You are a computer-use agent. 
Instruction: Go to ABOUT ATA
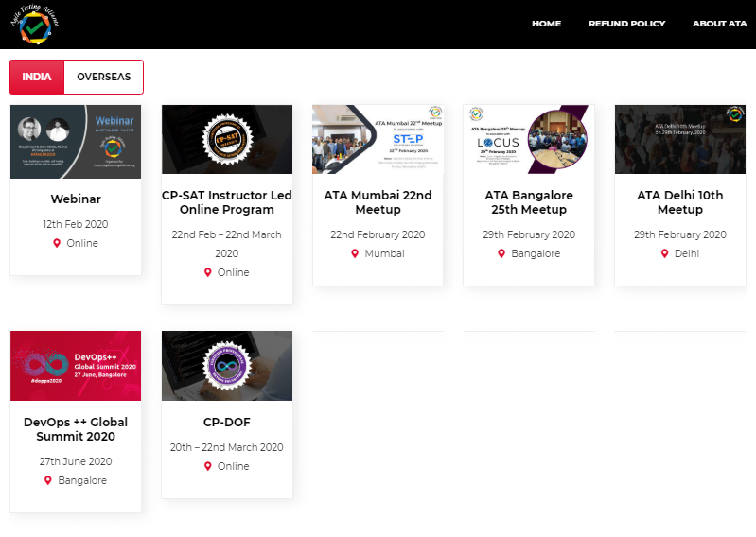tap(719, 24)
